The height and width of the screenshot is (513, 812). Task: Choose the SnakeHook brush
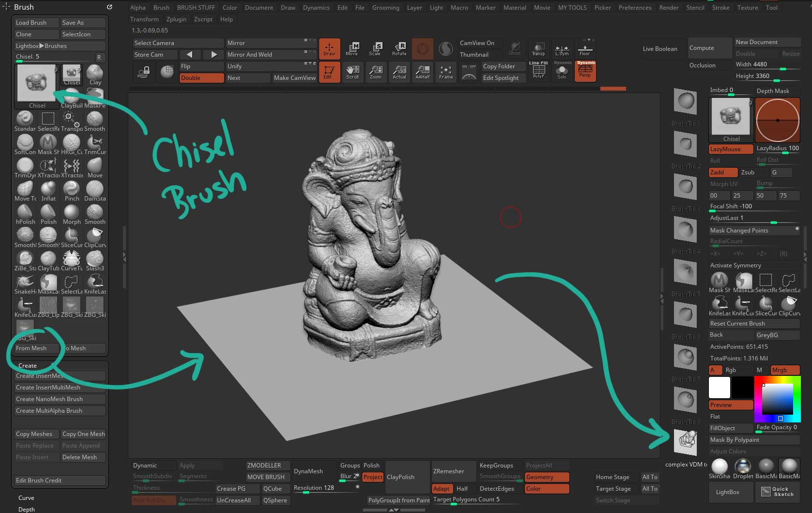pyautogui.click(x=25, y=284)
